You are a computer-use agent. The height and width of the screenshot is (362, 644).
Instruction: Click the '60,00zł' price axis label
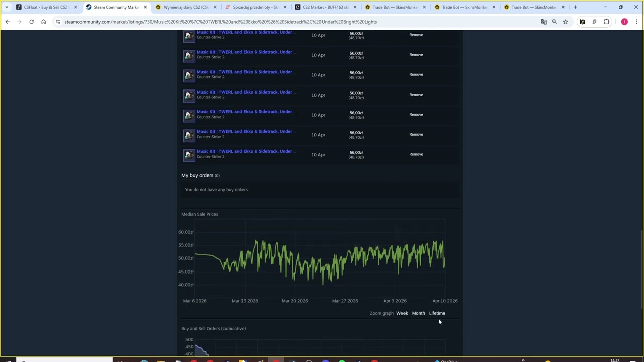pos(186,232)
